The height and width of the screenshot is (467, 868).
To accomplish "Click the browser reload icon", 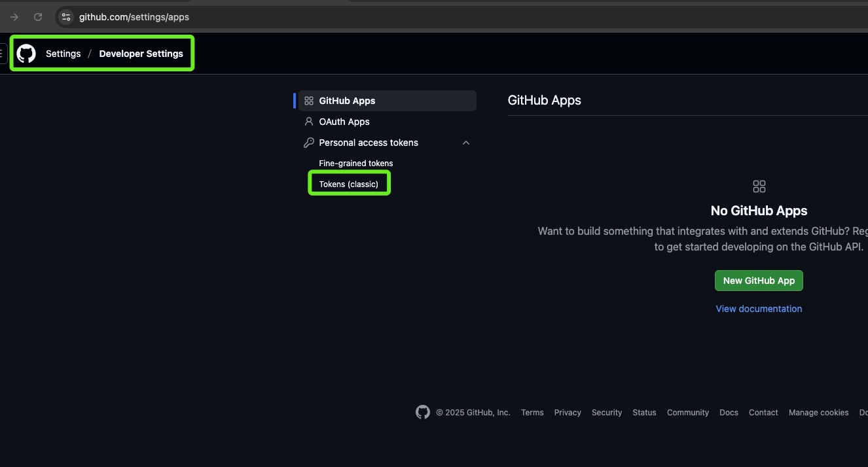I will [38, 17].
